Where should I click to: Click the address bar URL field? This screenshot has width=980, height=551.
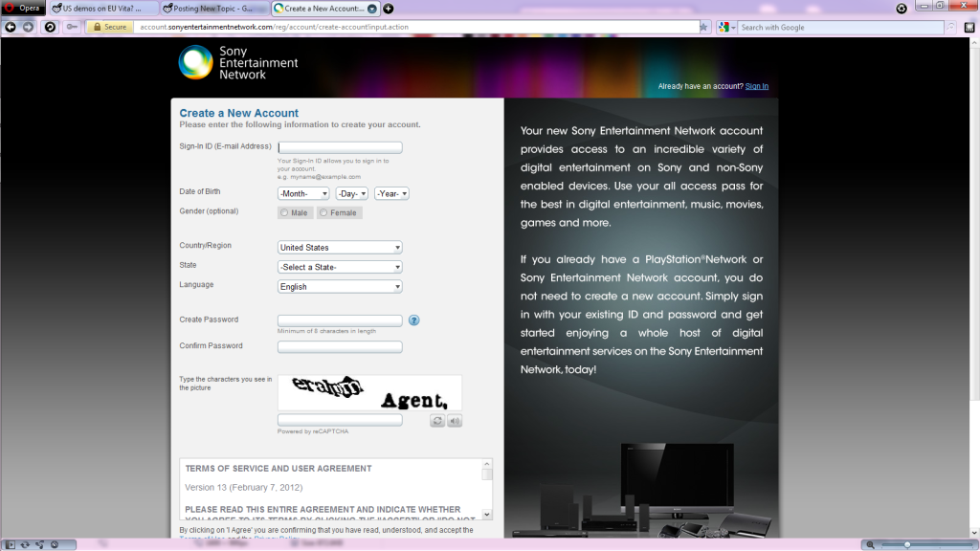pos(415,27)
